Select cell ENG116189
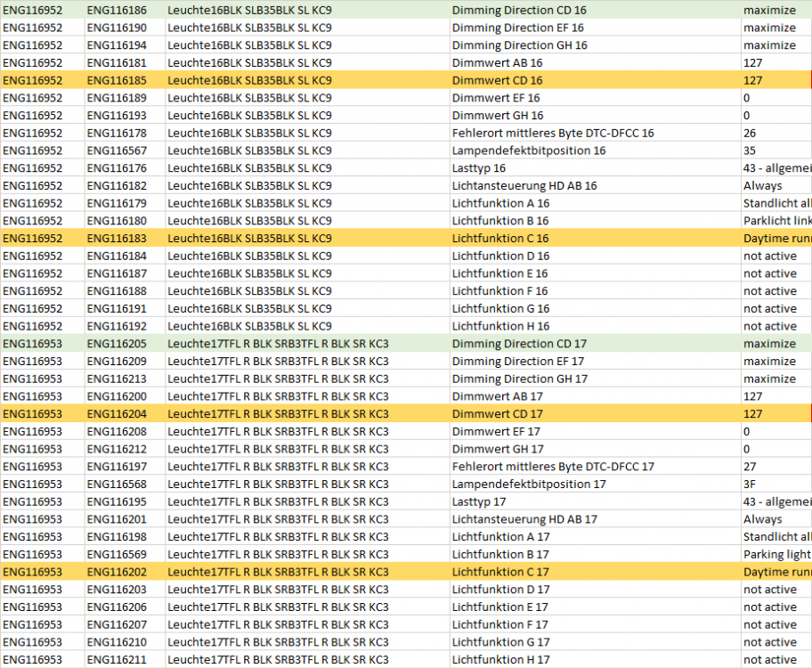The image size is (812, 668). tap(125, 98)
